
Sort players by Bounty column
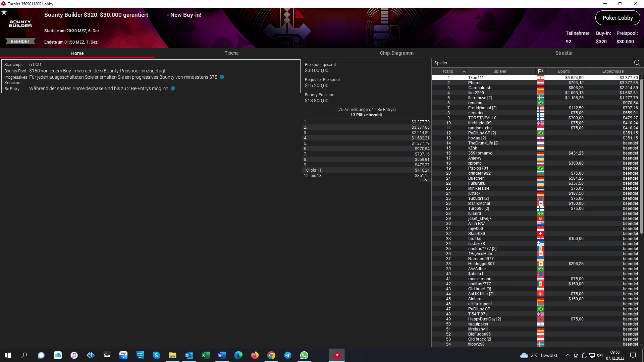click(564, 71)
